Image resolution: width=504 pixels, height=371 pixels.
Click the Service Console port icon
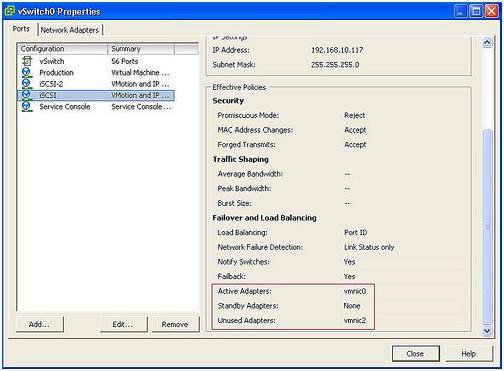[27, 107]
